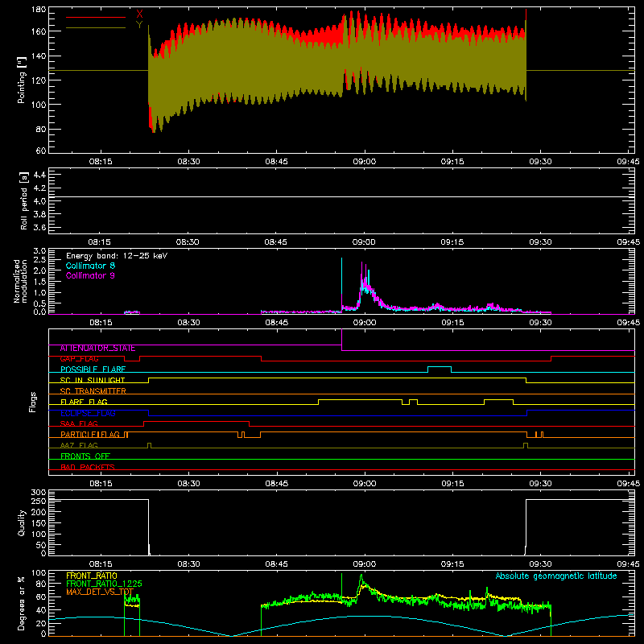Click 09:00 time label under Roll period plot
Viewport: 644px width, 644px height.
364,242
